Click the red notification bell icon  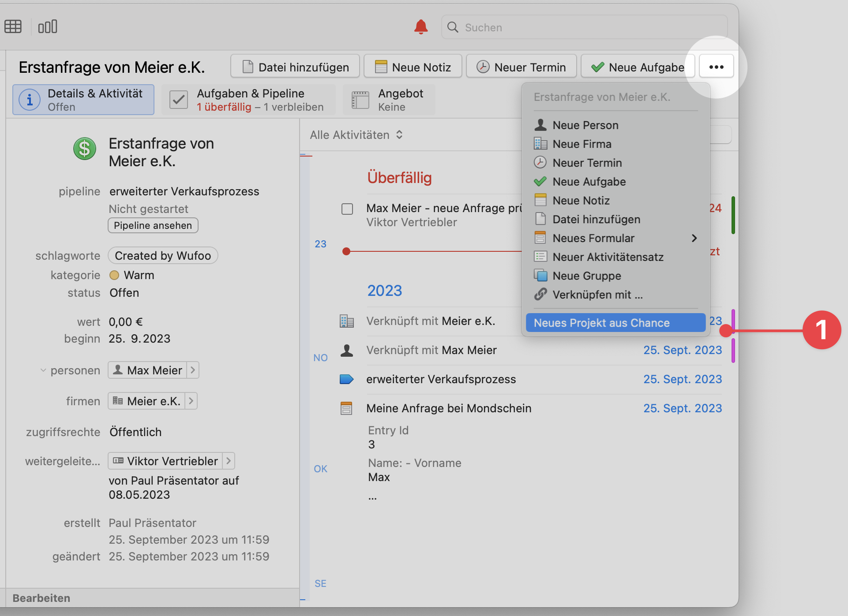tap(420, 27)
